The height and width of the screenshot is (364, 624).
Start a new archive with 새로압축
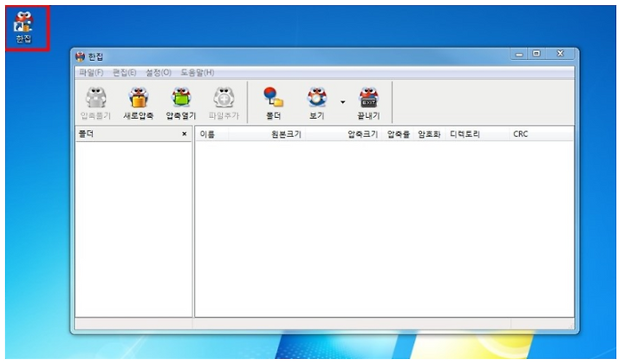click(139, 103)
